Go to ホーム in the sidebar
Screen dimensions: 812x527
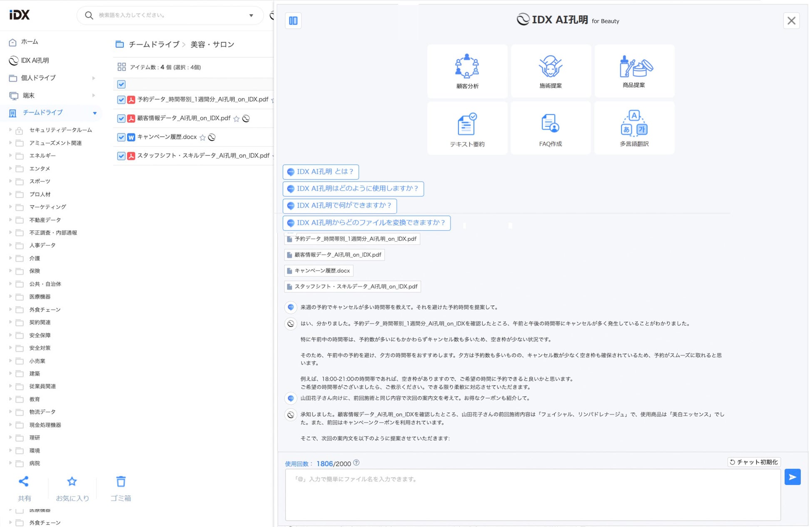pos(29,42)
